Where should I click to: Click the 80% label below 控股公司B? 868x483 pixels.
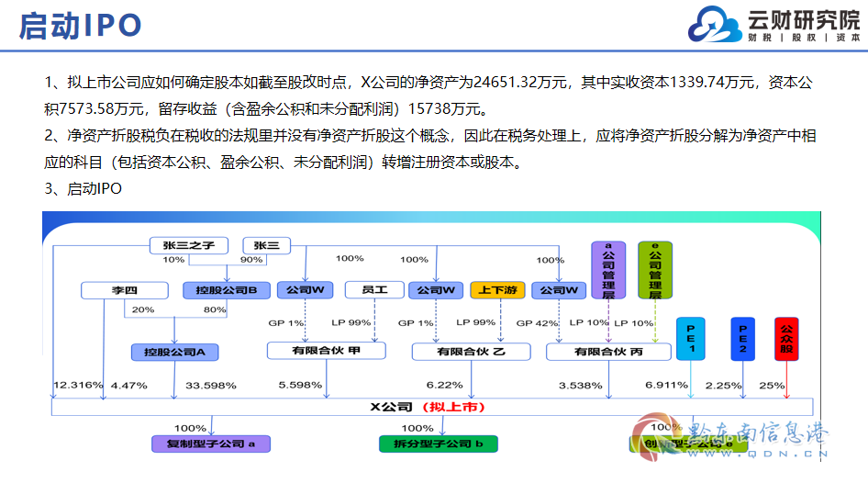click(215, 309)
